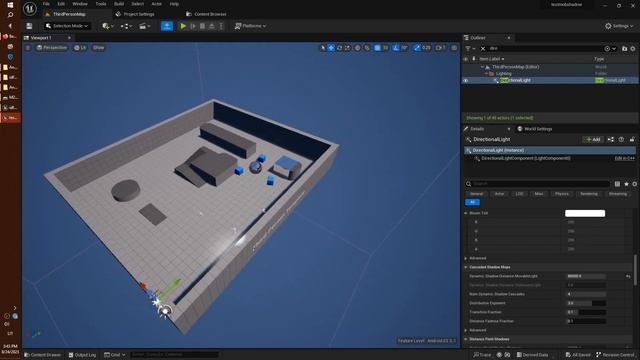Open the Blueprints toolbar dropdown
This screenshot has height=360, width=640.
(x=126, y=26)
